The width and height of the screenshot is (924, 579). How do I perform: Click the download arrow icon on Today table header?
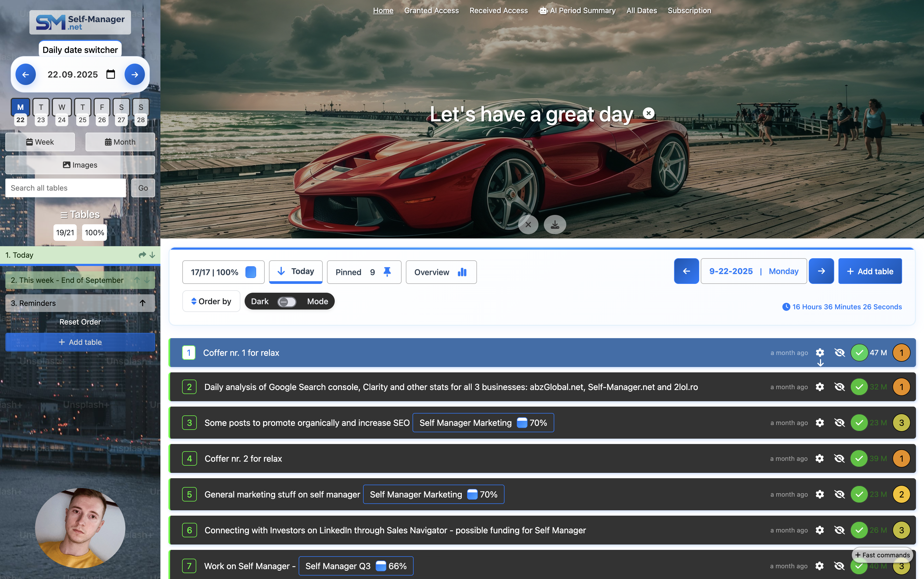152,255
